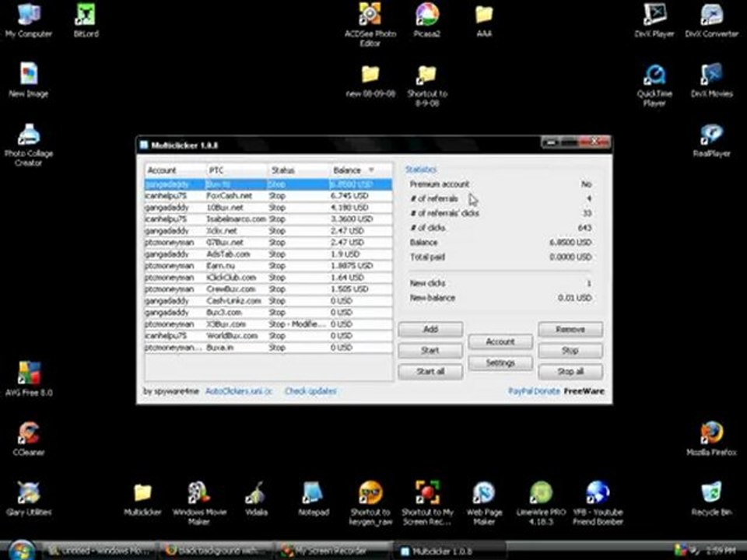Sort by the Status column header

pyautogui.click(x=298, y=170)
